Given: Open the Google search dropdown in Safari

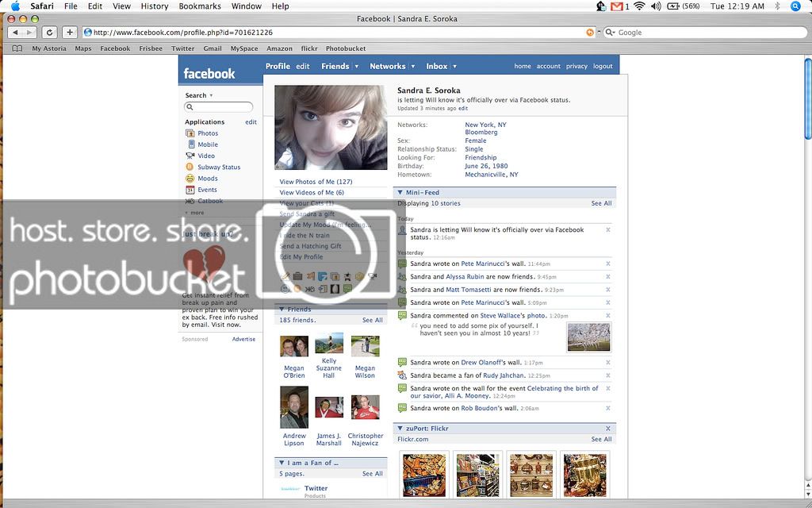Looking at the screenshot, I should pos(610,32).
